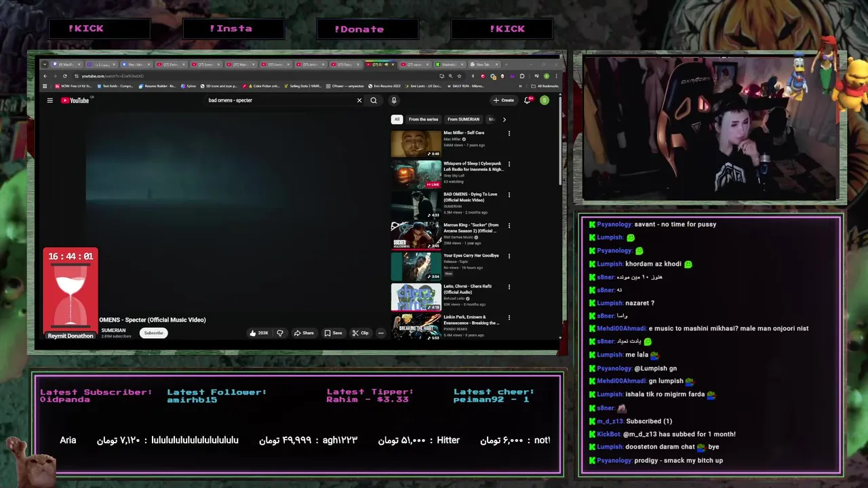Like the Specter video

tap(259, 333)
